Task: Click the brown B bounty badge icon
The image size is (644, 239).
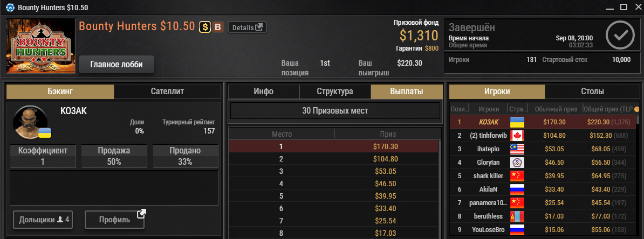Action: coord(218,27)
